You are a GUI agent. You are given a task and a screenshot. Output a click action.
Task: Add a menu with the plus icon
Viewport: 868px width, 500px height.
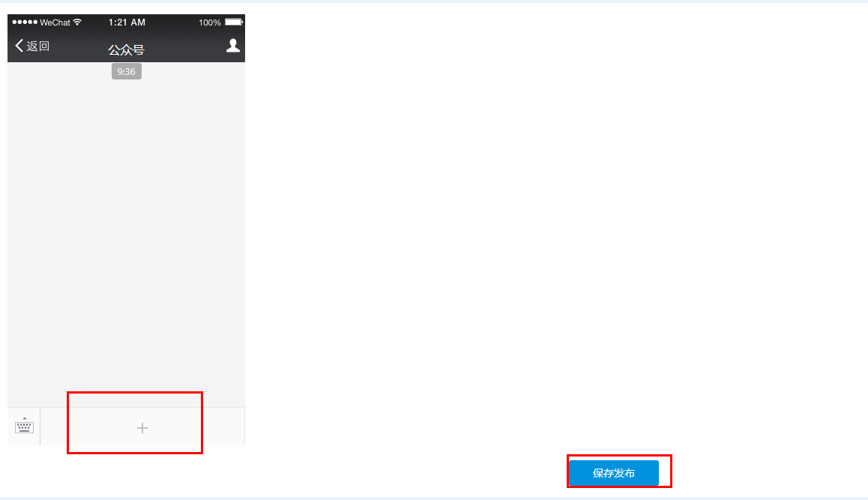[x=142, y=428]
